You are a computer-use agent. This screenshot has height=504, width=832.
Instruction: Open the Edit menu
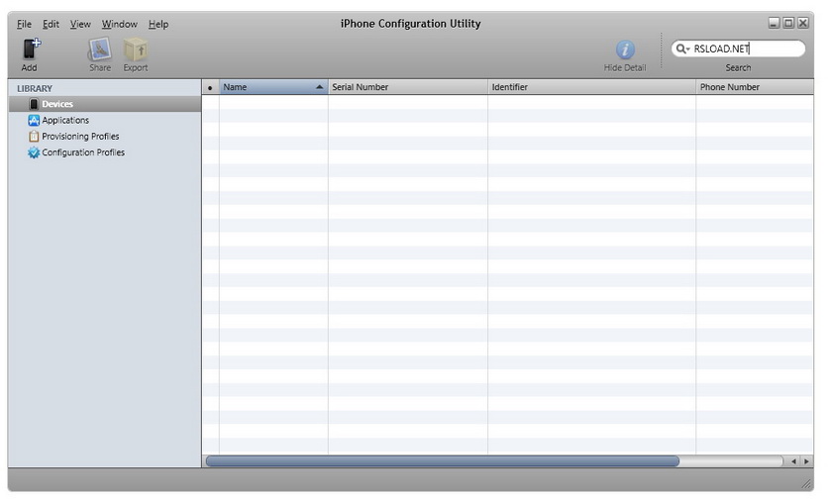point(51,24)
